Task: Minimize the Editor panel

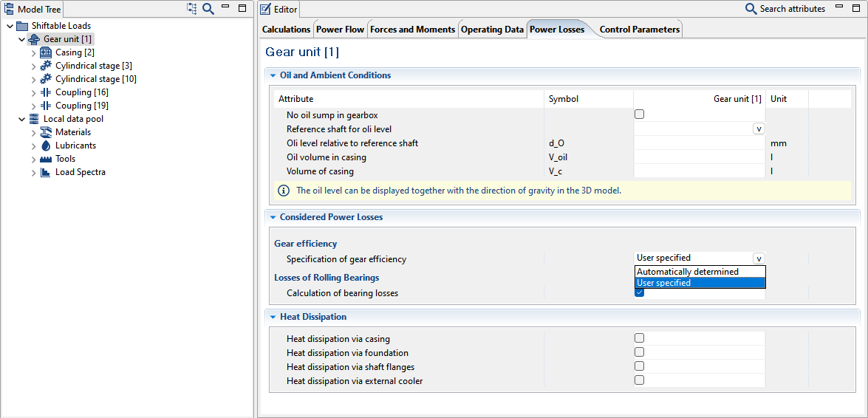Action: 839,7
